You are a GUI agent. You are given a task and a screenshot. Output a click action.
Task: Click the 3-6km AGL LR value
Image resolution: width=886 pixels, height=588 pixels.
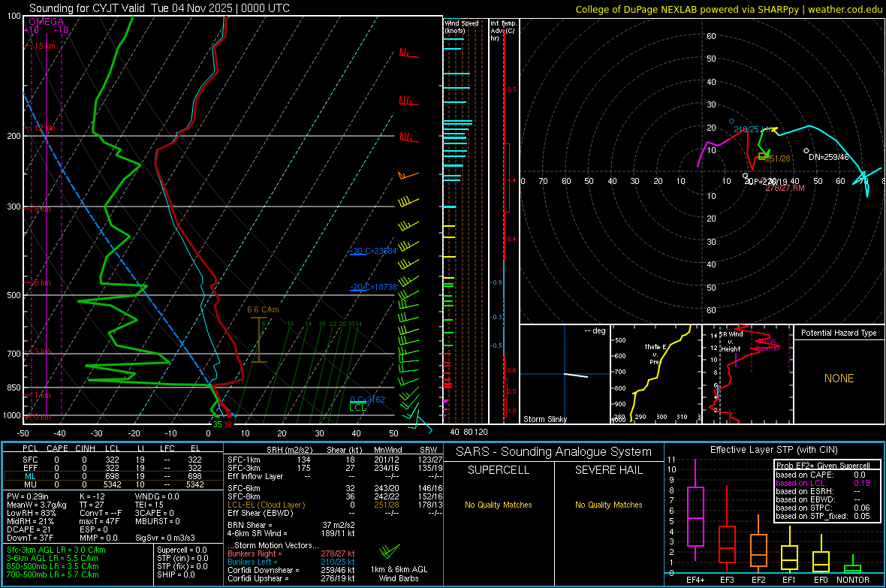click(53, 557)
